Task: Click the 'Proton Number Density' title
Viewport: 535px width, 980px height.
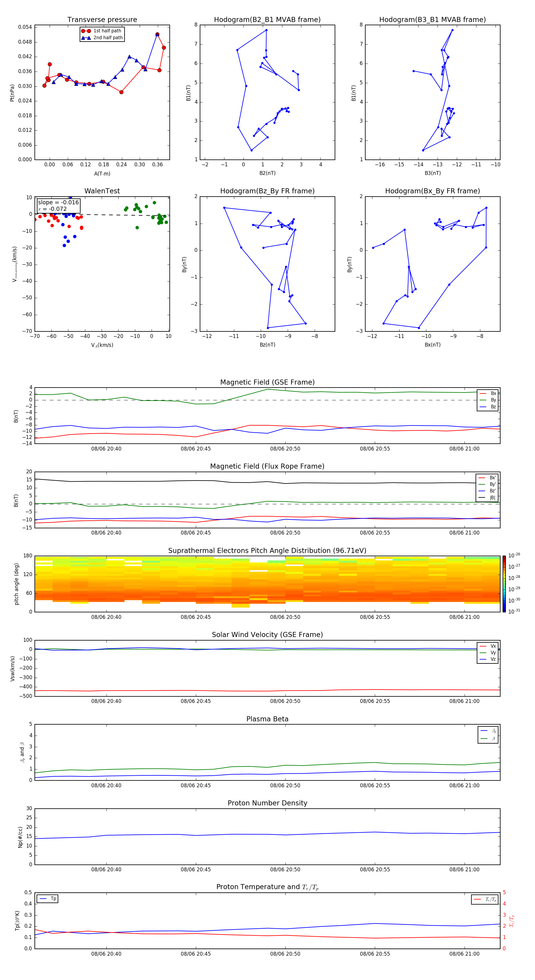Action: coord(267,804)
